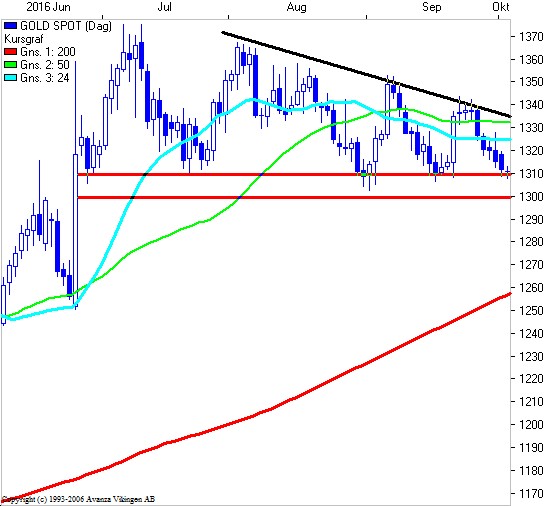Click the Aug month label
This screenshot has width=546, height=506.
[296, 7]
